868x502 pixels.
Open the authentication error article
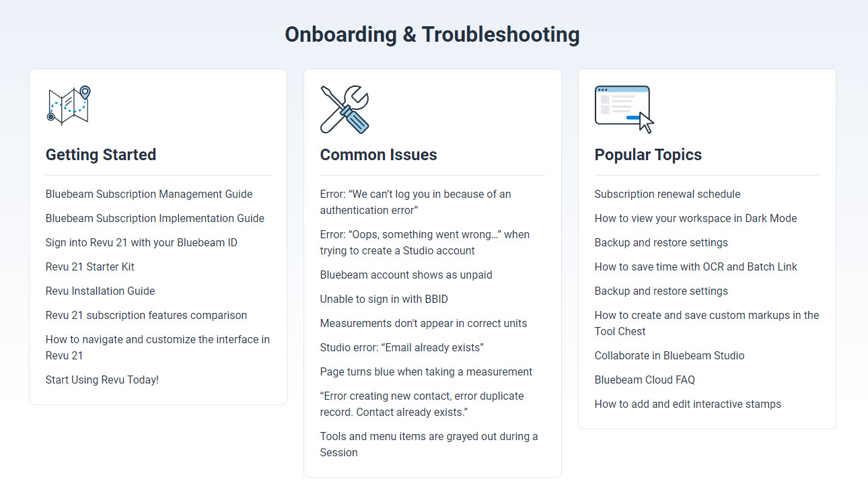415,202
